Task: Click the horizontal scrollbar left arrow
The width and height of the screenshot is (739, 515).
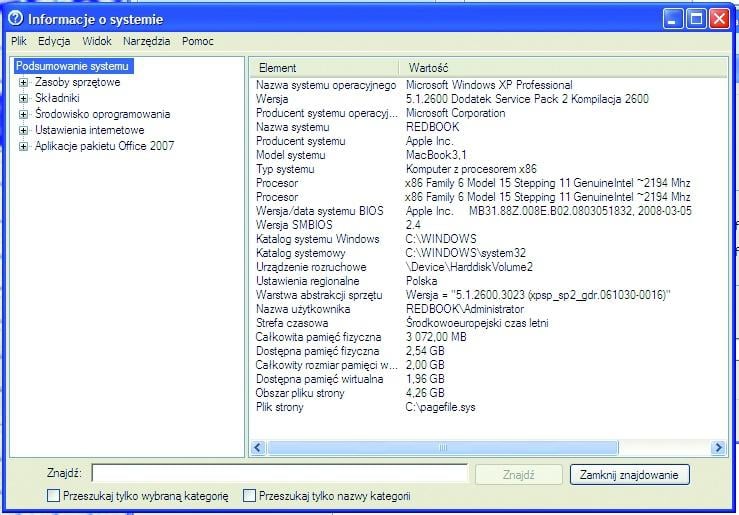Action: (x=257, y=448)
